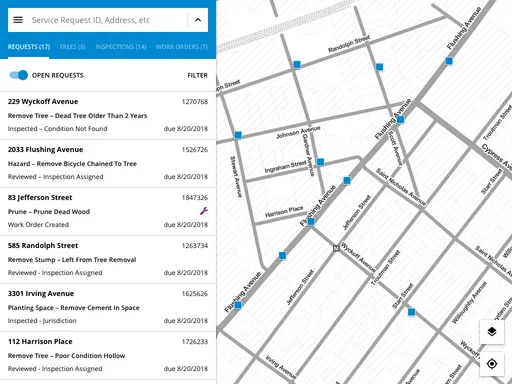Open the hamburger menu in search bar
512x384 pixels.
(18, 20)
